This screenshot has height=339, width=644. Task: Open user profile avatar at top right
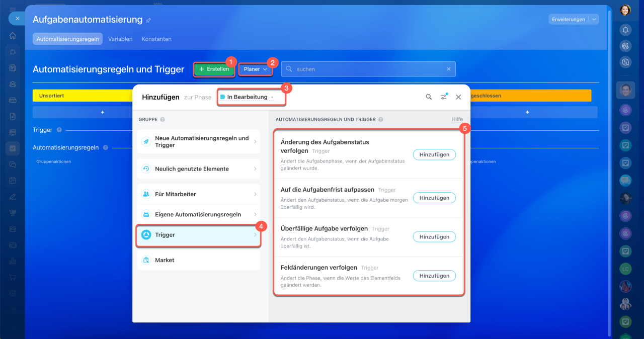[x=625, y=10]
